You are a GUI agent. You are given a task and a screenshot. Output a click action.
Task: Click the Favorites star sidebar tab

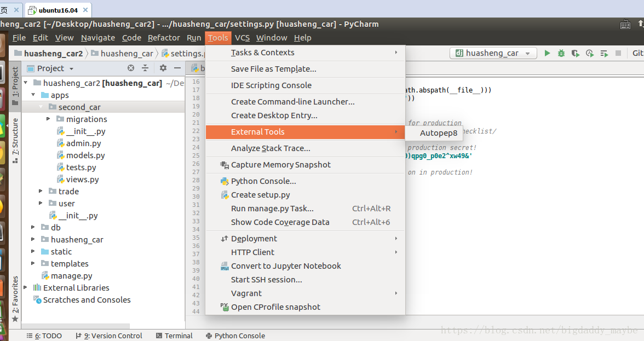click(x=15, y=299)
